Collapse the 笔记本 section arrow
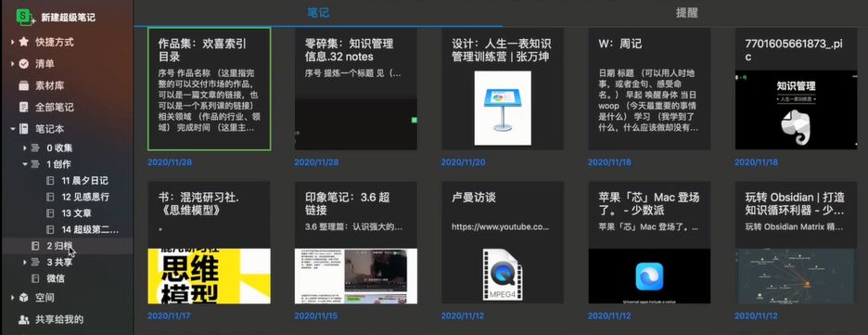Screen dimensions: 868x335 [x=12, y=129]
